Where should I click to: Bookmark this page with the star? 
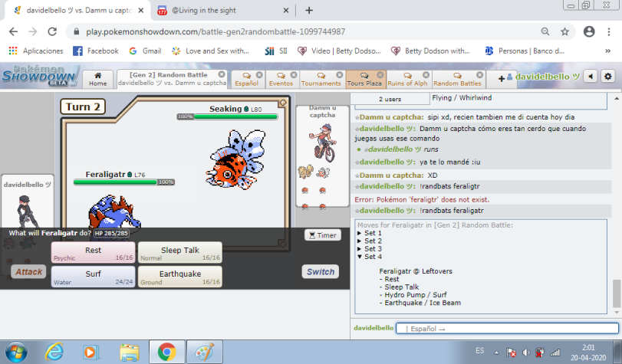[565, 31]
